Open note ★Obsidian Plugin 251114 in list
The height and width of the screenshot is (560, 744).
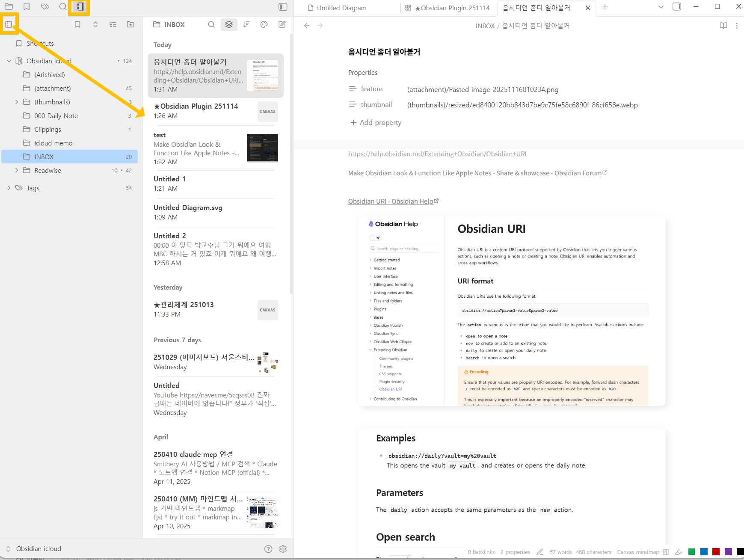coord(216,111)
